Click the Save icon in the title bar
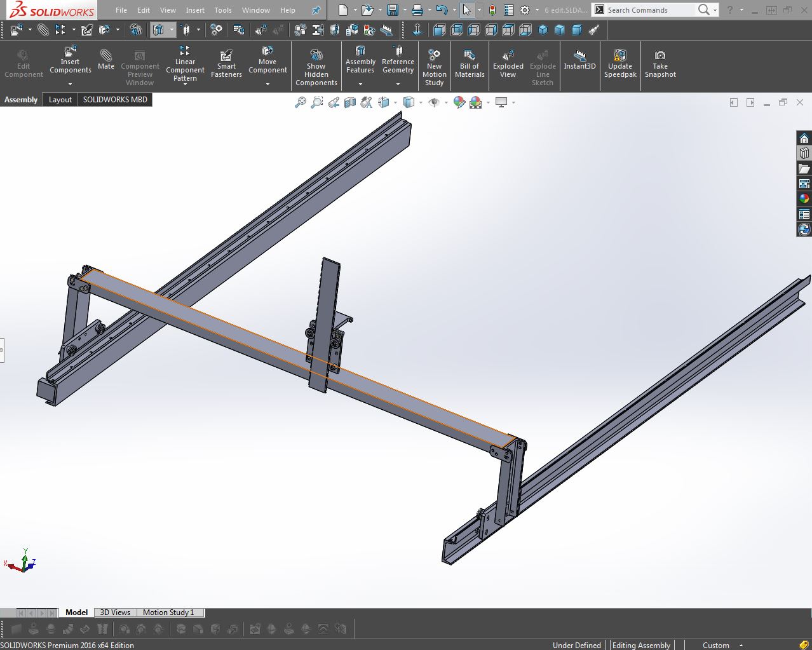Screen dimensions: 812x650 [x=393, y=10]
